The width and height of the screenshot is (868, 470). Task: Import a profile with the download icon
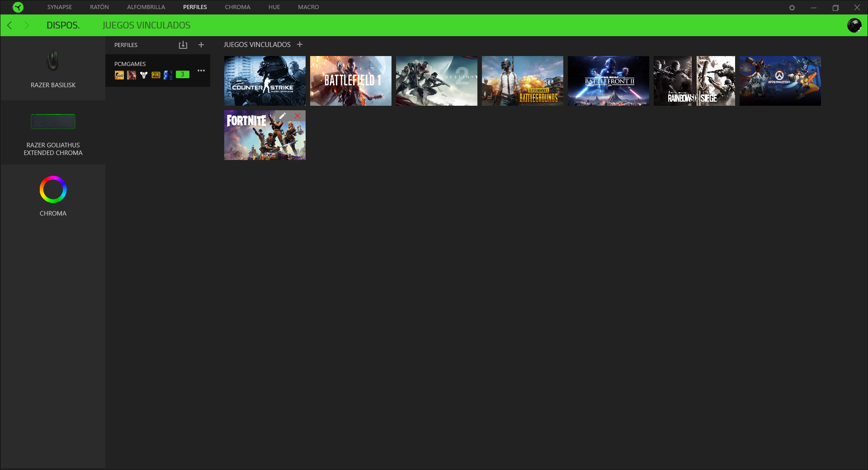[183, 45]
